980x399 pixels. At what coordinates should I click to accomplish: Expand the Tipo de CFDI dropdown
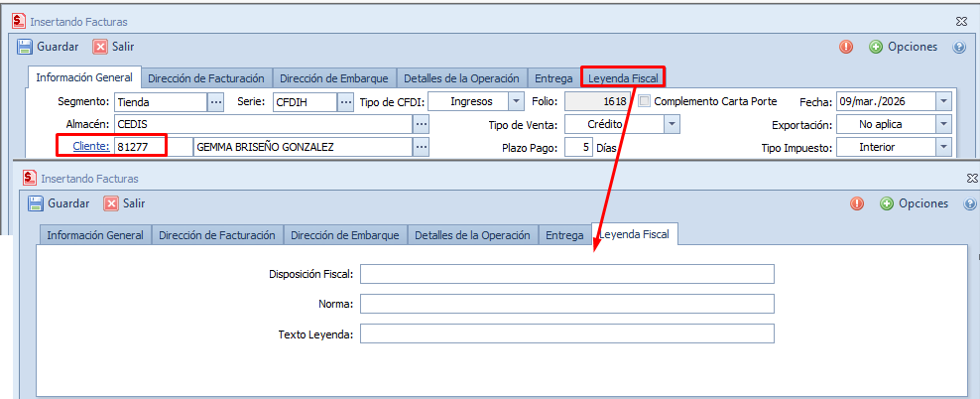[x=516, y=101]
